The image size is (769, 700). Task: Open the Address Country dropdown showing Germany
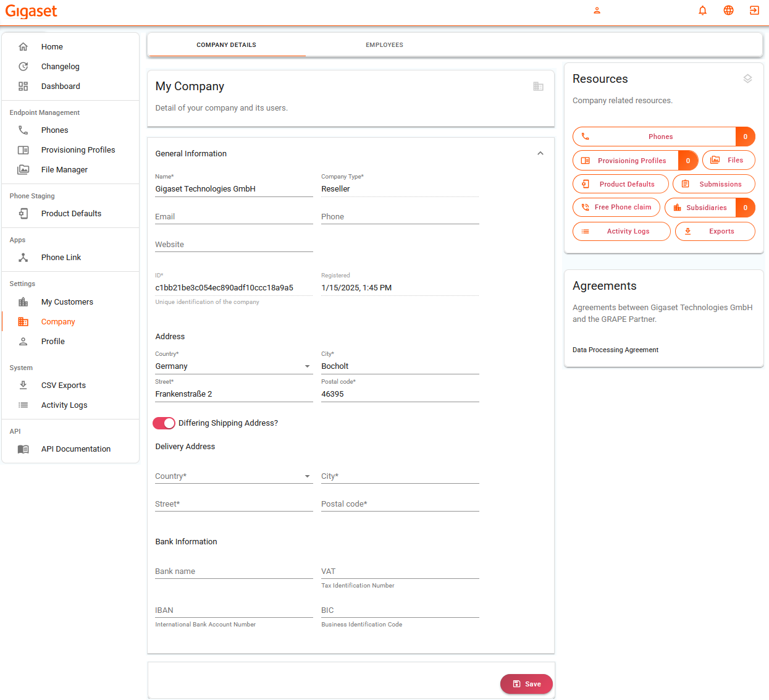pos(234,366)
